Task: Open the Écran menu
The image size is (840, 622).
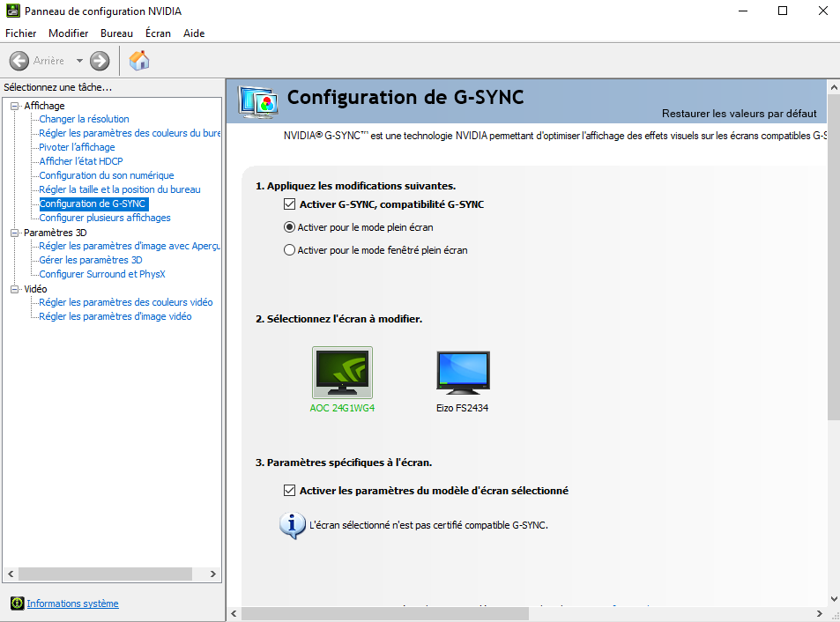Action: tap(158, 33)
